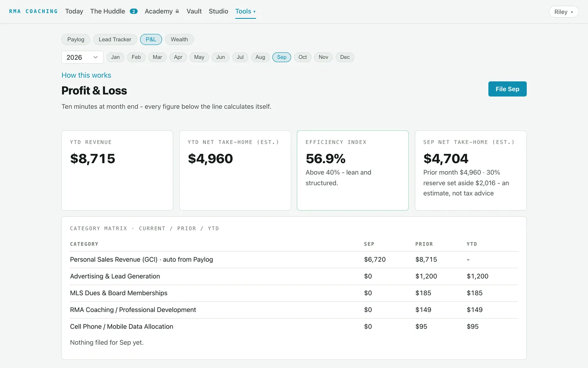Click the RMA Coaching logo

point(33,11)
